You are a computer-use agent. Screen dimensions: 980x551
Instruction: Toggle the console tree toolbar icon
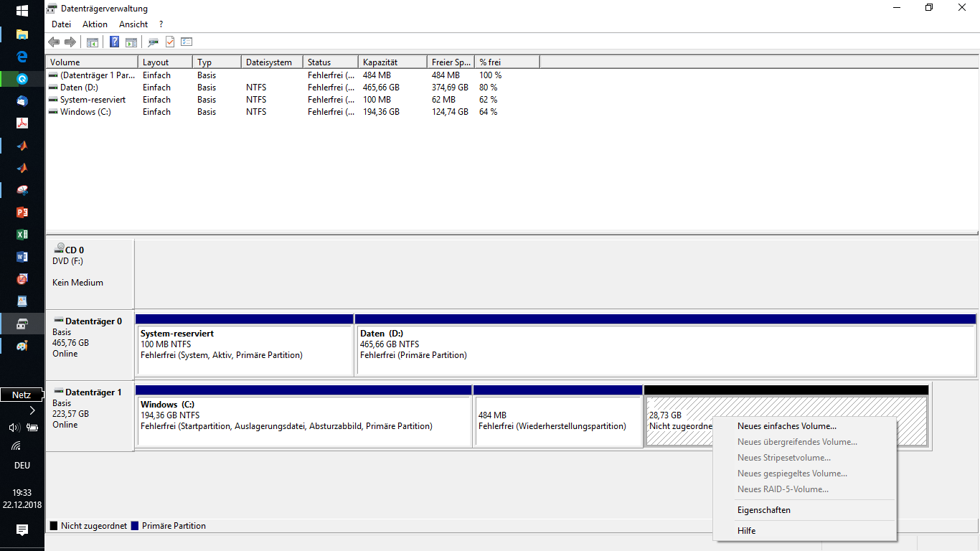click(93, 42)
